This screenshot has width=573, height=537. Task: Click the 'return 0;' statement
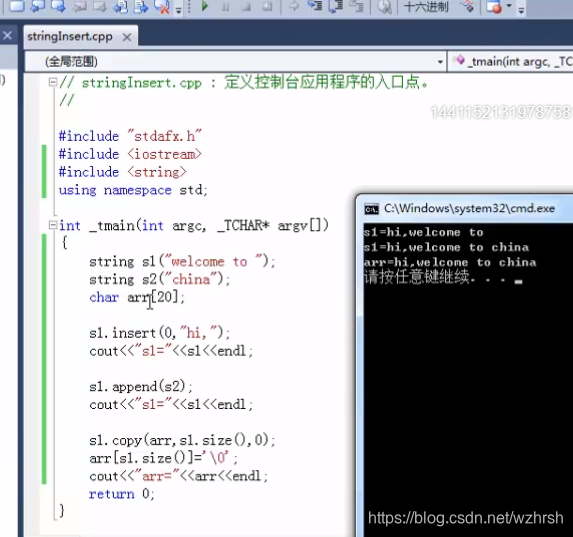(122, 494)
